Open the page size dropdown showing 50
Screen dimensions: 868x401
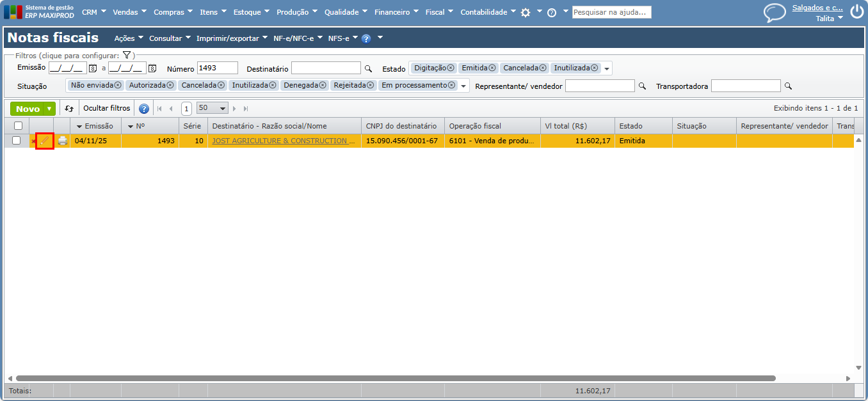click(213, 108)
